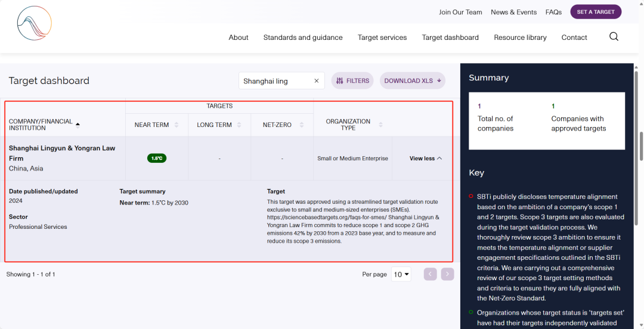Open the Contact page
This screenshot has width=644, height=329.
click(x=574, y=38)
